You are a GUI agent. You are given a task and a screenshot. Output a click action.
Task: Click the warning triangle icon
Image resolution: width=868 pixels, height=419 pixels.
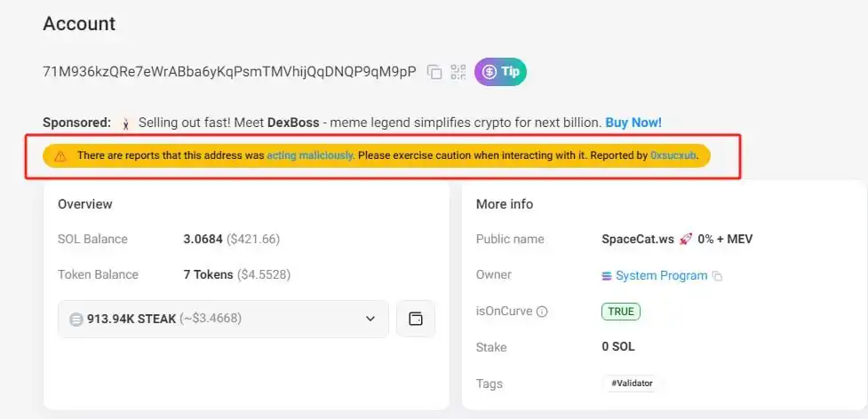coord(60,155)
